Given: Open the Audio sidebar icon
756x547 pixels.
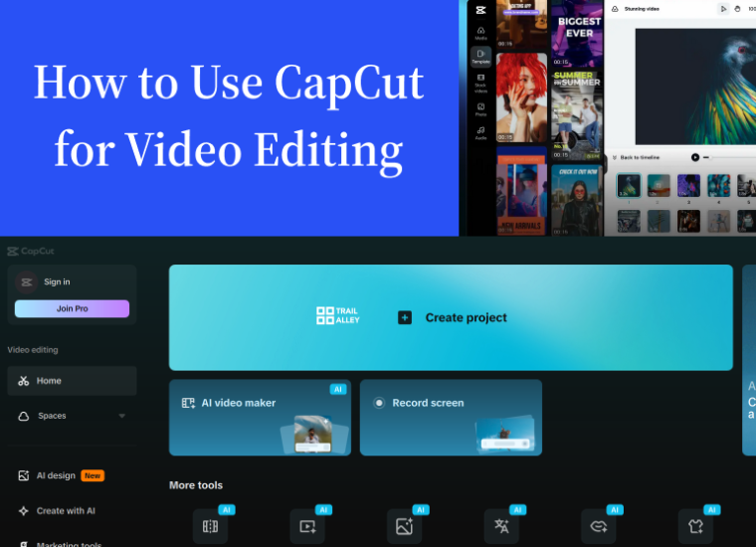Looking at the screenshot, I should coord(480,132).
